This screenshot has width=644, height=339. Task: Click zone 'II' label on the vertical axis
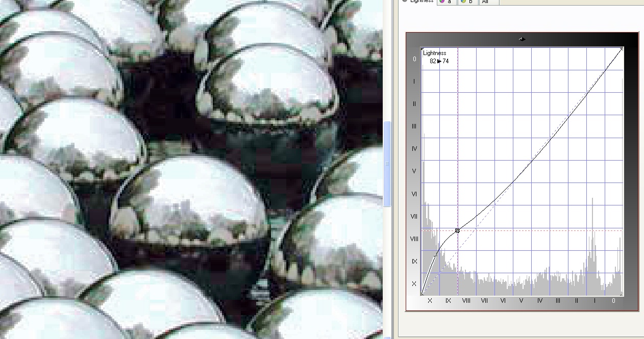414,104
